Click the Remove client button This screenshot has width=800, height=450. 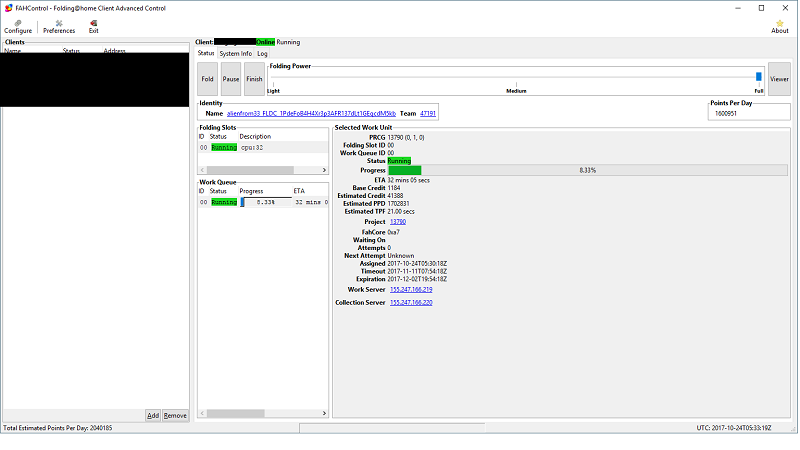(175, 415)
